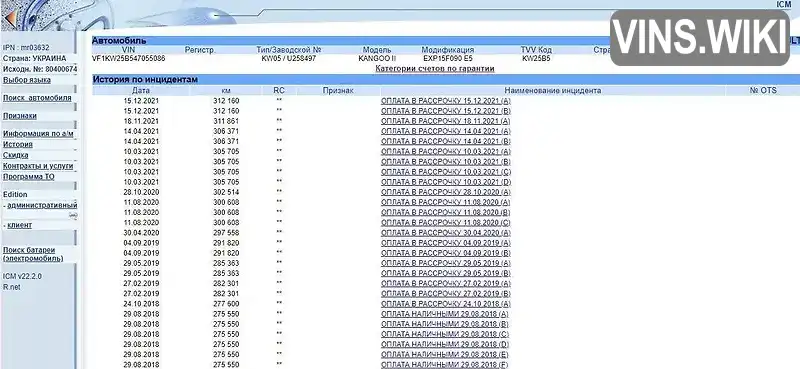
Task: Select История in sidebar
Action: [18, 144]
